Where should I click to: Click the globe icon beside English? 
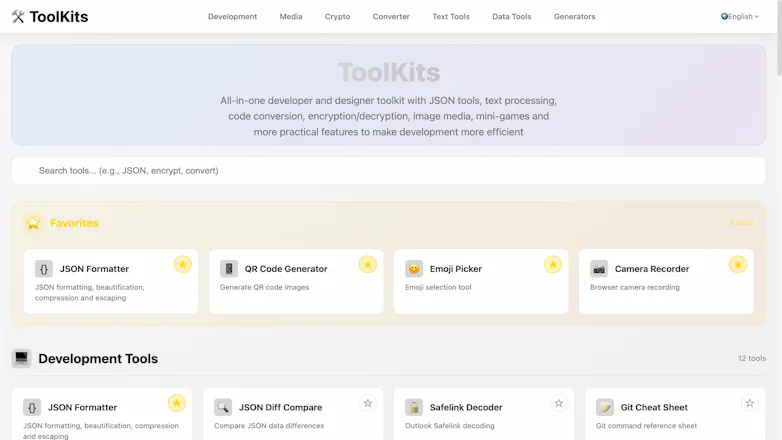tap(724, 16)
